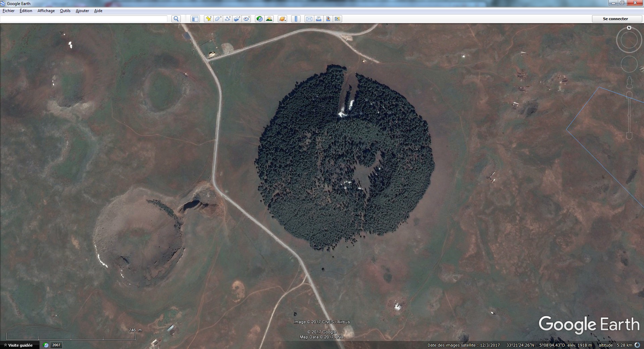Viewport: 644px width, 349px height.
Task: Click the zoom slider on the map
Action: pos(629,115)
